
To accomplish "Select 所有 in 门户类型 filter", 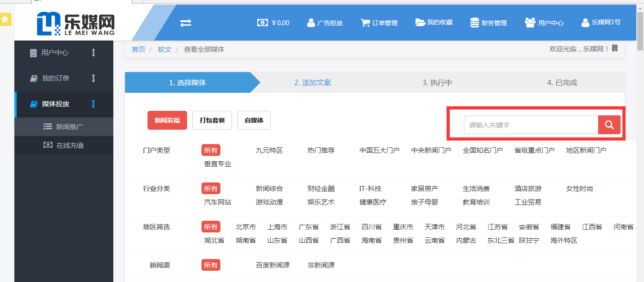I will pos(211,150).
